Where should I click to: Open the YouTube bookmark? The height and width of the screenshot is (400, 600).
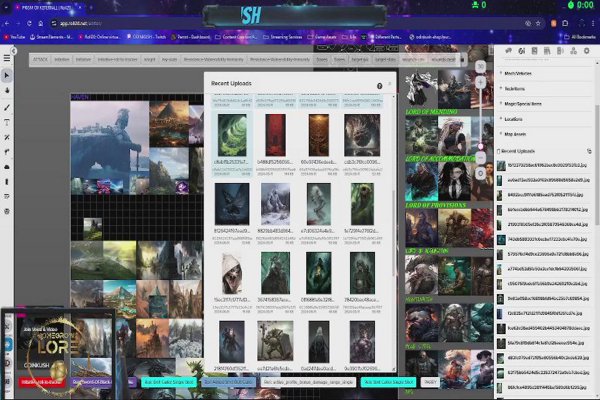click(15, 37)
